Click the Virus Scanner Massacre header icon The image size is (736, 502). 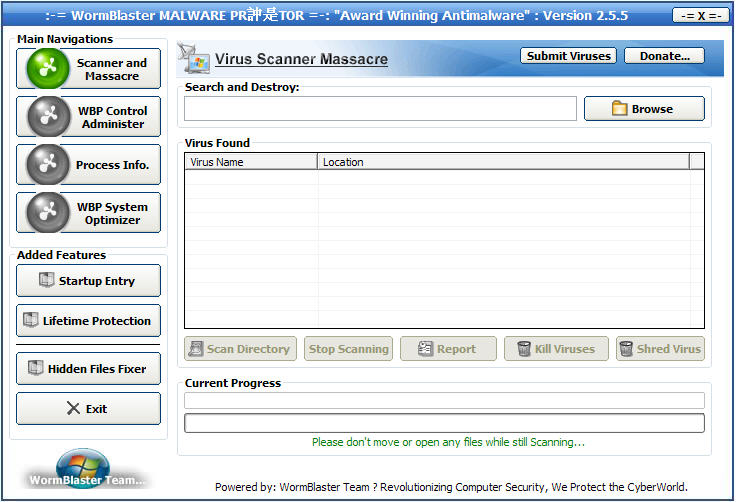[x=196, y=61]
